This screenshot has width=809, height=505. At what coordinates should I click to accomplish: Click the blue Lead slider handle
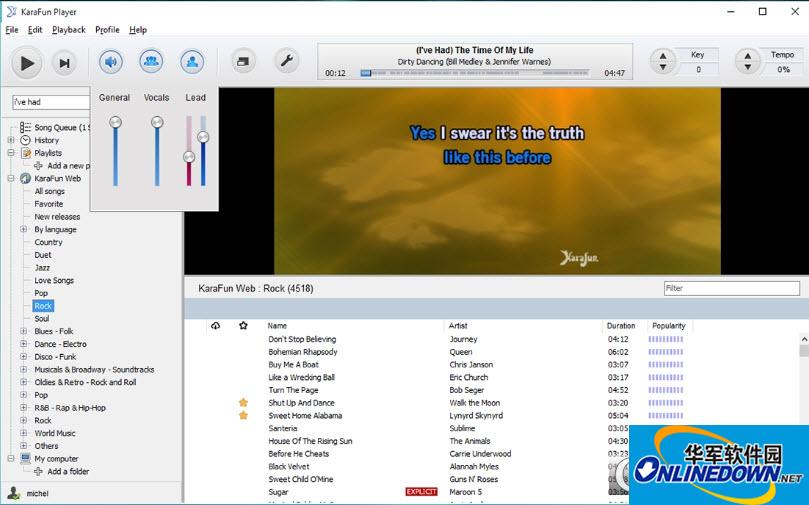(x=203, y=137)
